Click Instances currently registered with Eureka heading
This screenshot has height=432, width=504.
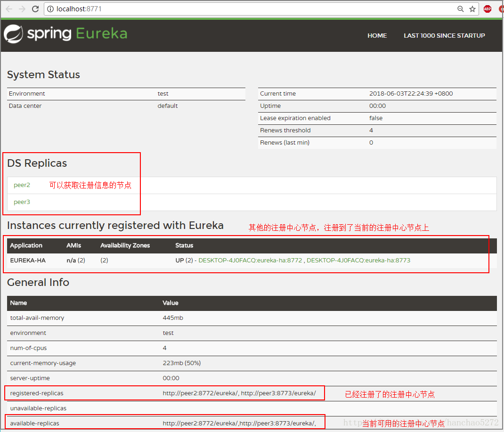coord(115,225)
